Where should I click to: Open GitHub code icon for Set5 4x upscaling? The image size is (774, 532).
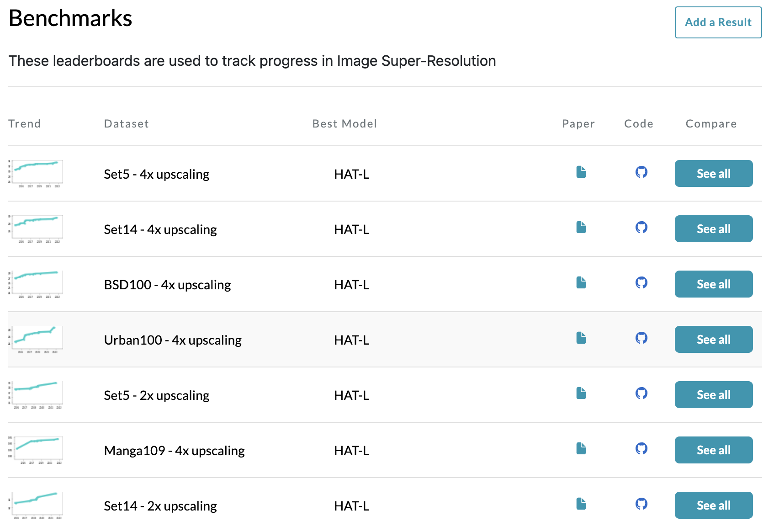coord(641,172)
